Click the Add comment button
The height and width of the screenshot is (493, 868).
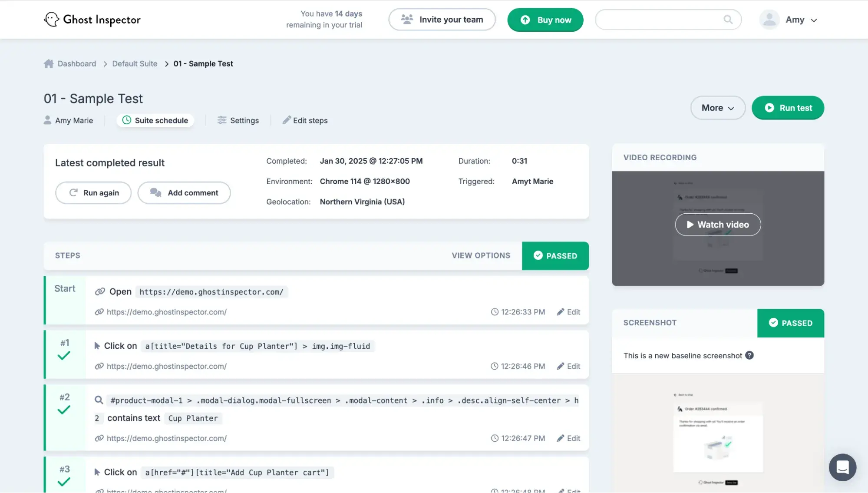(184, 193)
